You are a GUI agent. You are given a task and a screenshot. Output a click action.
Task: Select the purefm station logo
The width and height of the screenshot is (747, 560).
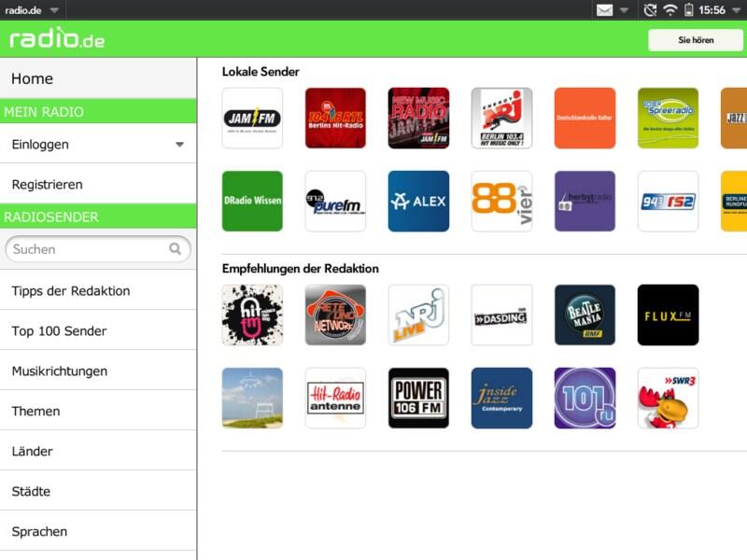click(x=335, y=201)
